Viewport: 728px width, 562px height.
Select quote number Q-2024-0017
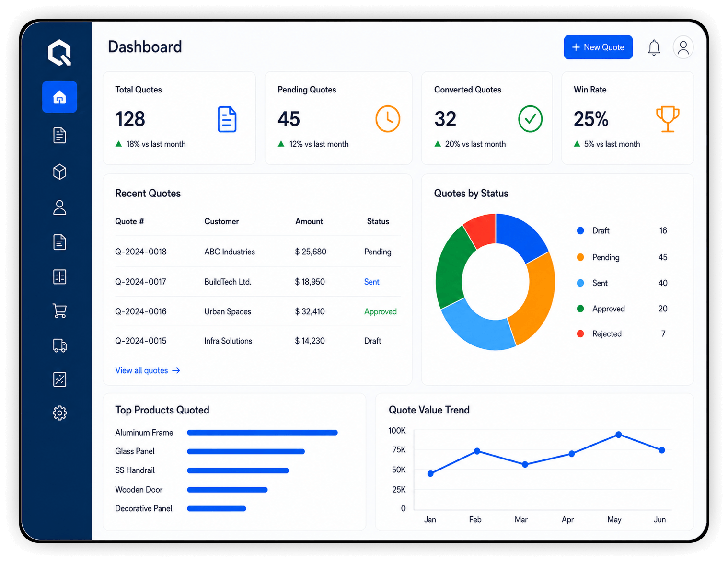[140, 282]
